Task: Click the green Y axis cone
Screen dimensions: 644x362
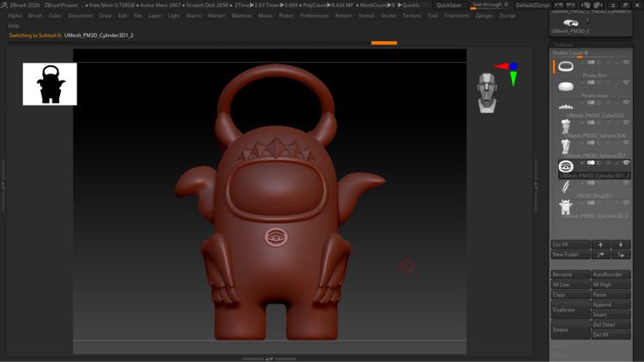Action: tap(513, 78)
